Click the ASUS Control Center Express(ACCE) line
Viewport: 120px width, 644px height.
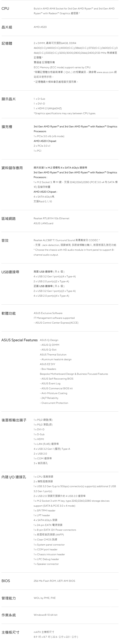tap(56, 323)
